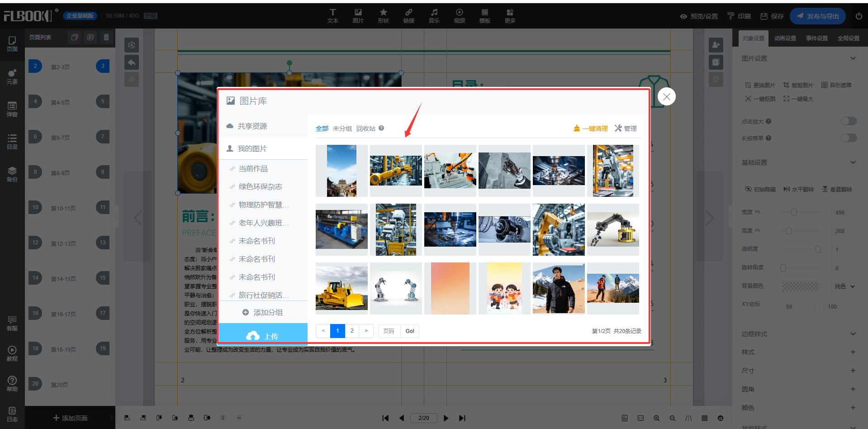
Task: Select the 未分组 filter tab
Action: point(342,129)
